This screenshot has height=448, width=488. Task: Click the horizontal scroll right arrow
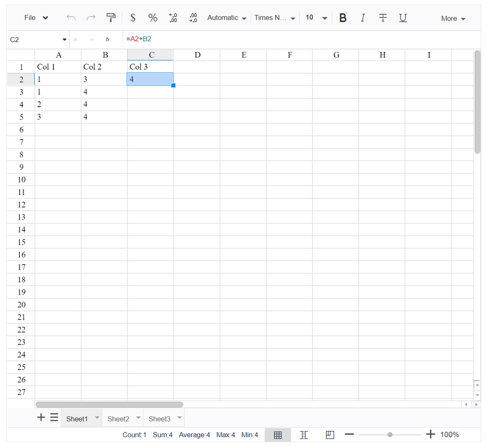click(x=476, y=405)
